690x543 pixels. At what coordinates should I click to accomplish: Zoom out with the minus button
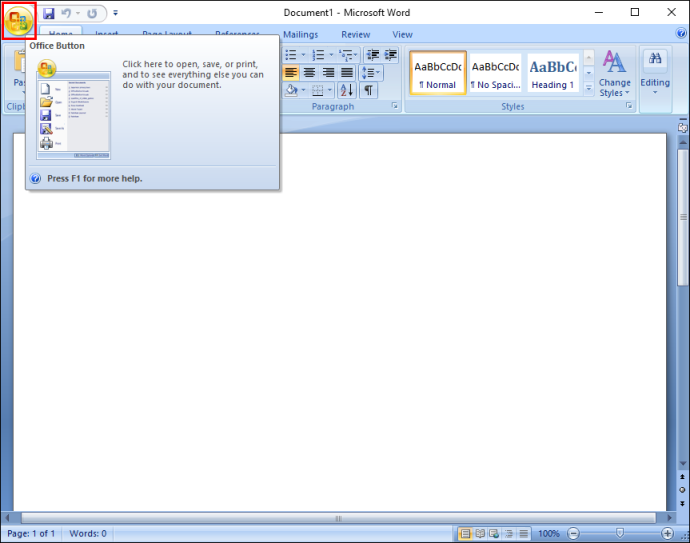point(573,534)
